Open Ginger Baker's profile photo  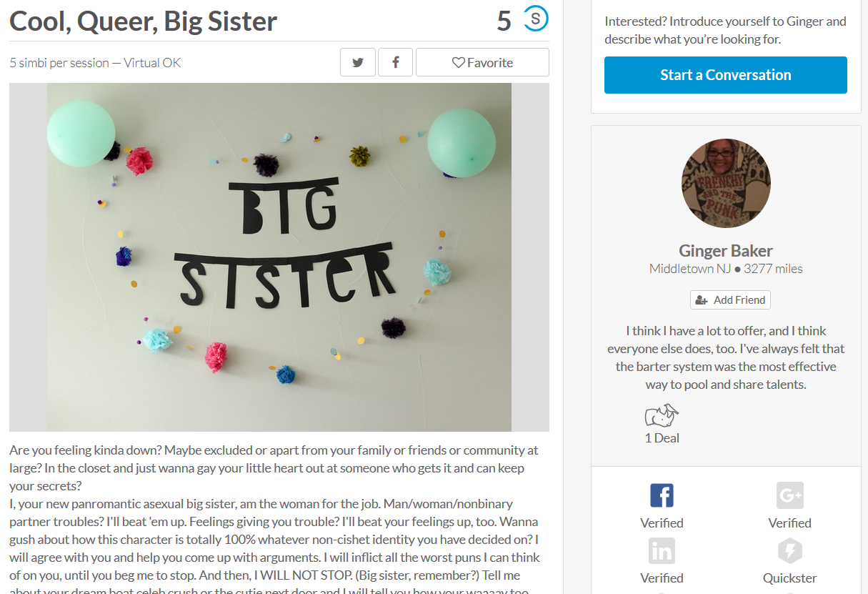[x=726, y=184]
